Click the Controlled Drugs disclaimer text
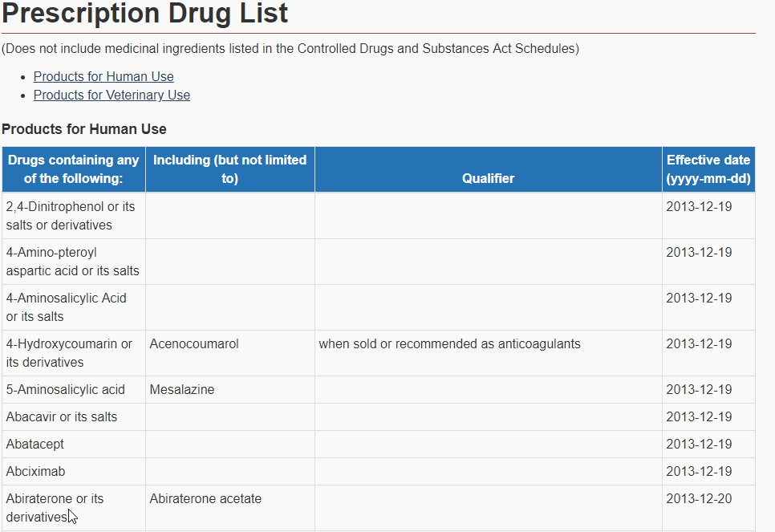Screen dimensions: 775x532 [x=290, y=48]
